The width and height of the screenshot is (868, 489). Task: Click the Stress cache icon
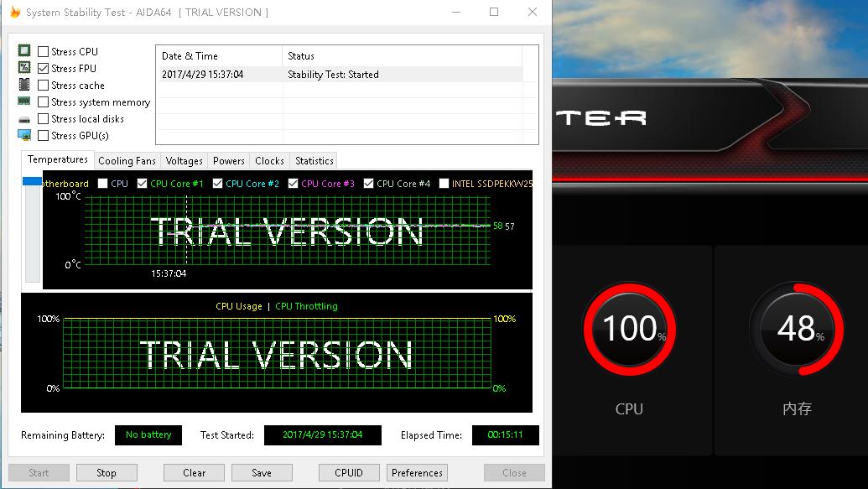(x=23, y=85)
